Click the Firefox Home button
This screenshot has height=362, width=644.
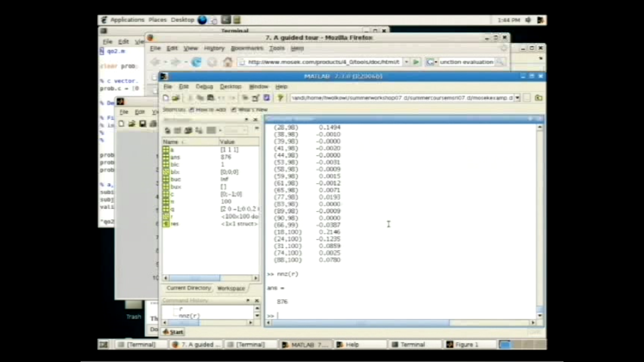[228, 62]
